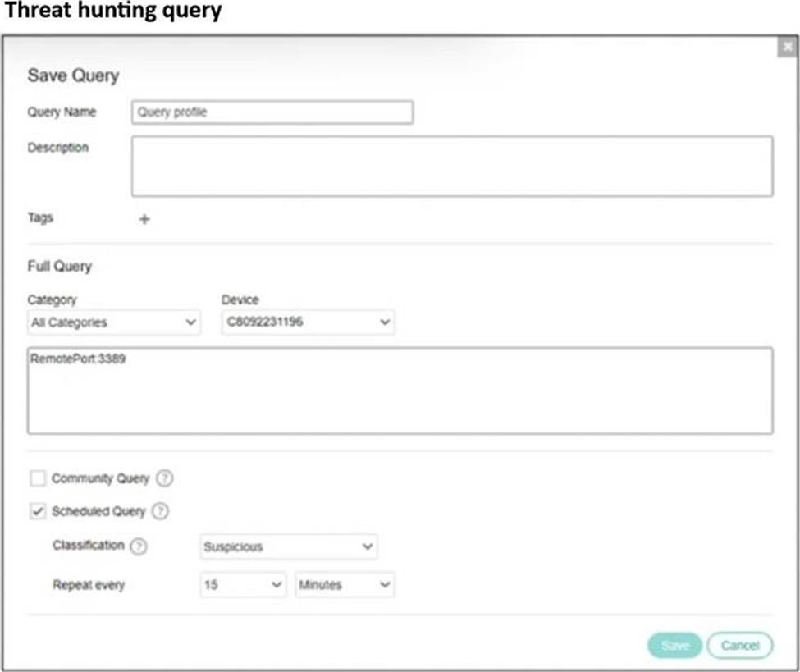The height and width of the screenshot is (672, 800).
Task: Click the help icon next to Classification
Action: pyautogui.click(x=139, y=546)
